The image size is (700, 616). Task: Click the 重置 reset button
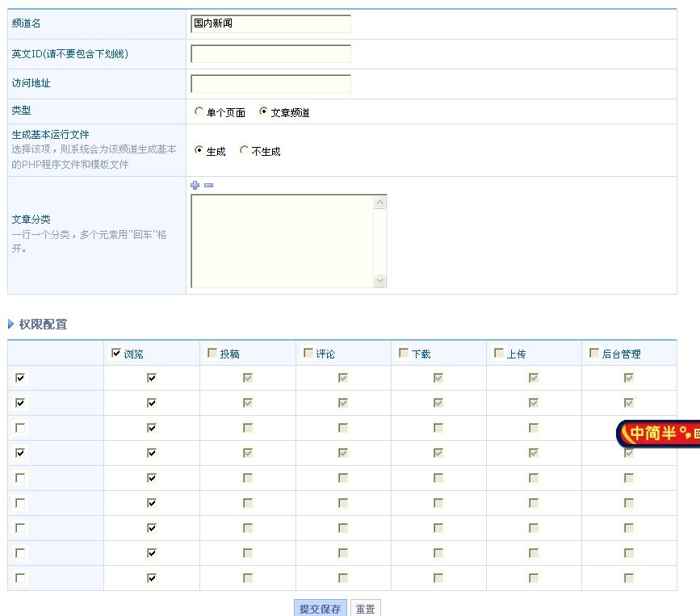[x=365, y=609]
